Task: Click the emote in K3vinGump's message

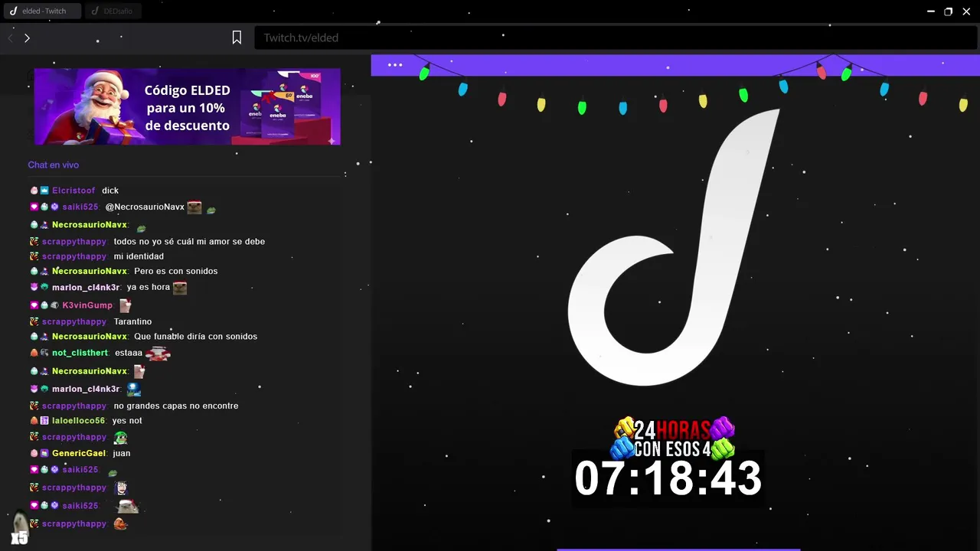Action: pos(126,305)
